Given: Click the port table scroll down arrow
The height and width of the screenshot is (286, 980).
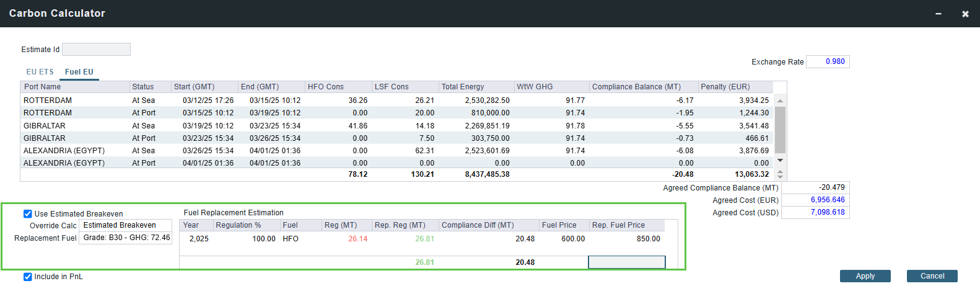Looking at the screenshot, I should pyautogui.click(x=780, y=161).
